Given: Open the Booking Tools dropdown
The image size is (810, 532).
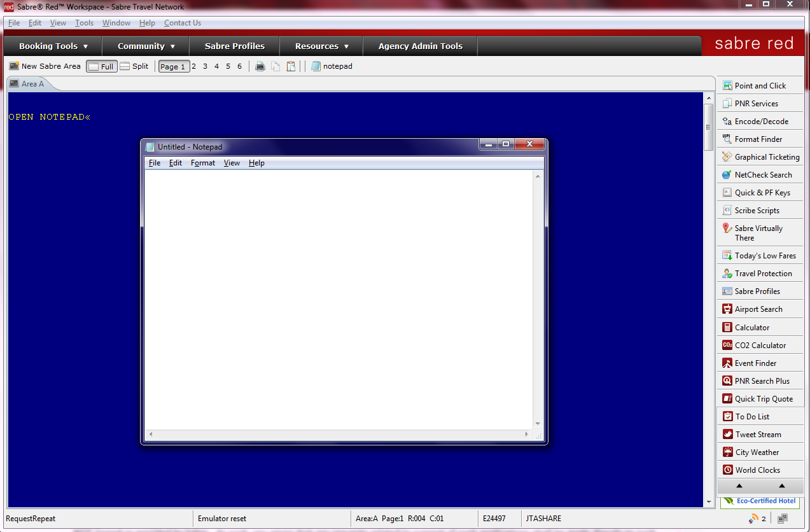Looking at the screenshot, I should (51, 46).
